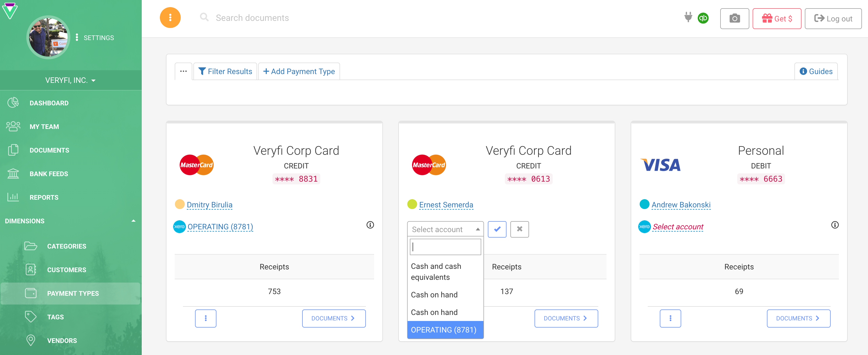The image size is (868, 355).
Task: Expand the three-dot menu on card 8831
Action: [205, 319]
